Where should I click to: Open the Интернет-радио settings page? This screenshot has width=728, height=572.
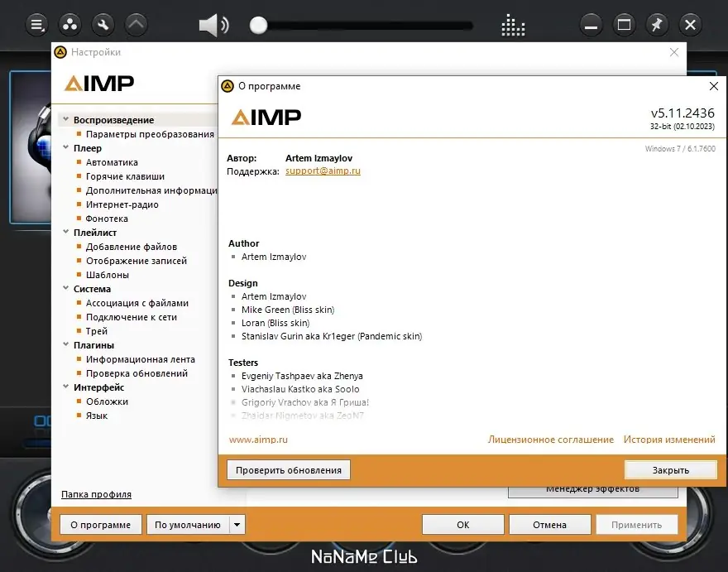(x=122, y=204)
